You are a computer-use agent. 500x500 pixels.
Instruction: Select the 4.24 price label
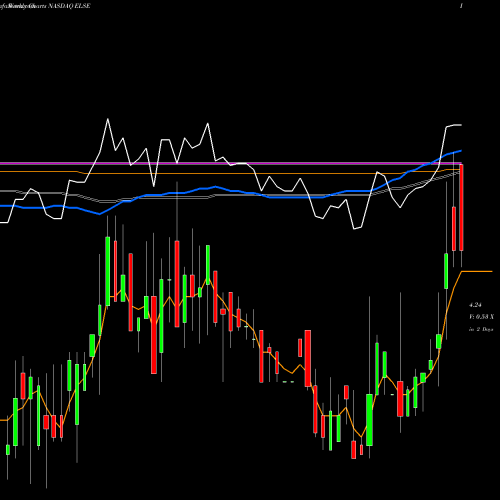pyautogui.click(x=475, y=305)
